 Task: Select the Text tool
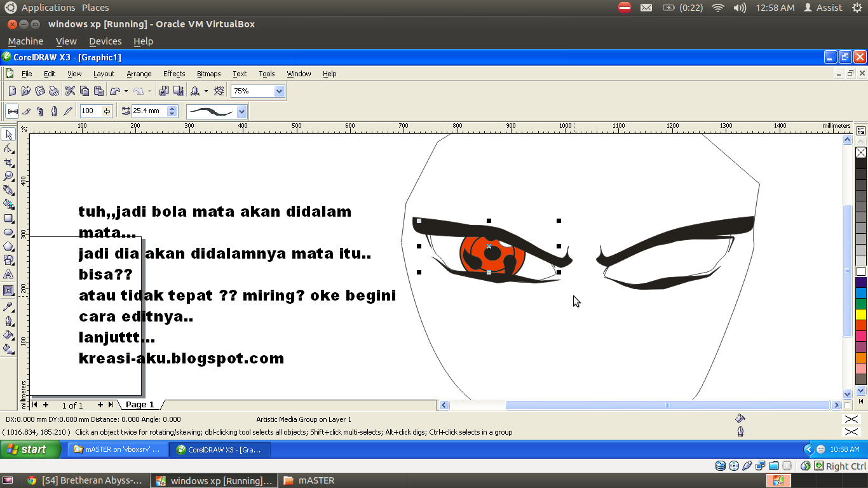click(8, 274)
